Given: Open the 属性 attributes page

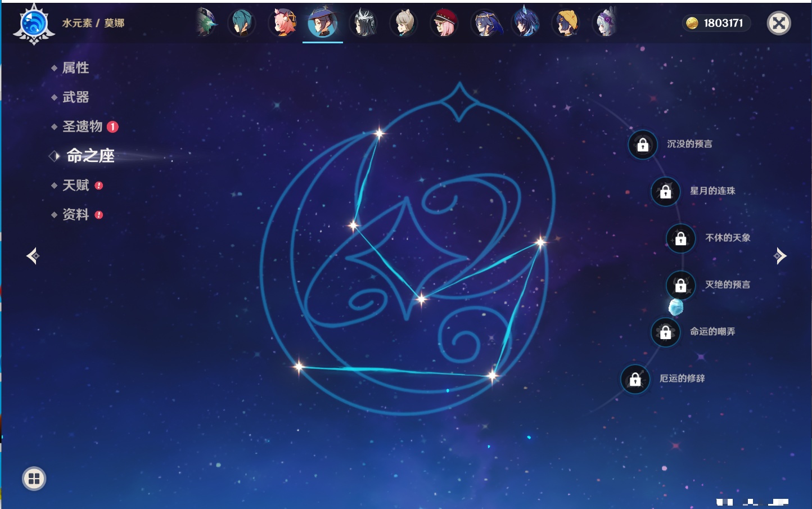Looking at the screenshot, I should (x=75, y=68).
